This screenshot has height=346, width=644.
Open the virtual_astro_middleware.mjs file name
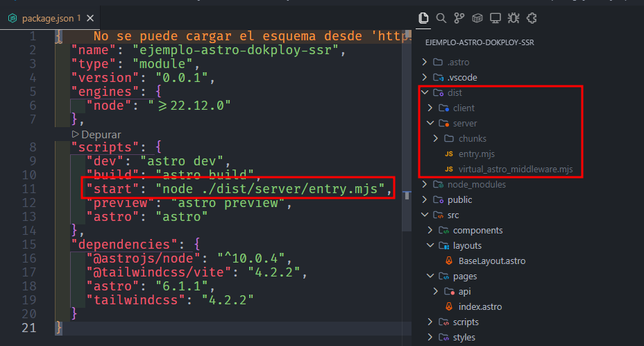pos(516,169)
